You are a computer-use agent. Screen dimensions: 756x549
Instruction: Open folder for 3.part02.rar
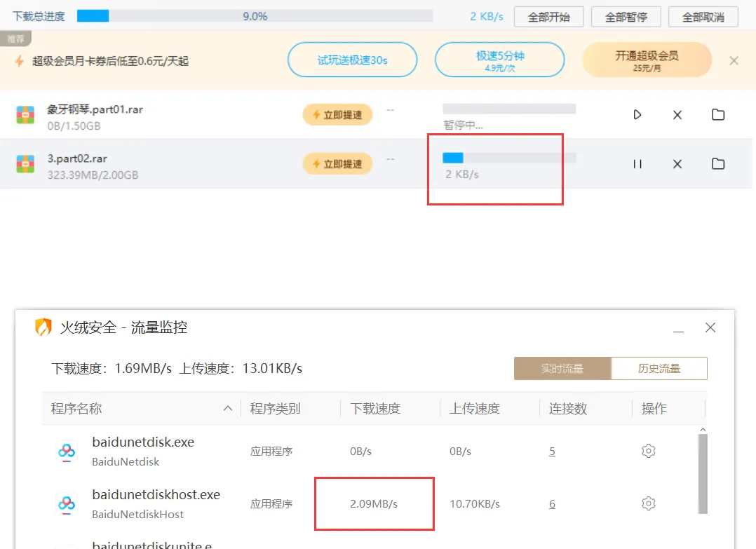coord(717,164)
